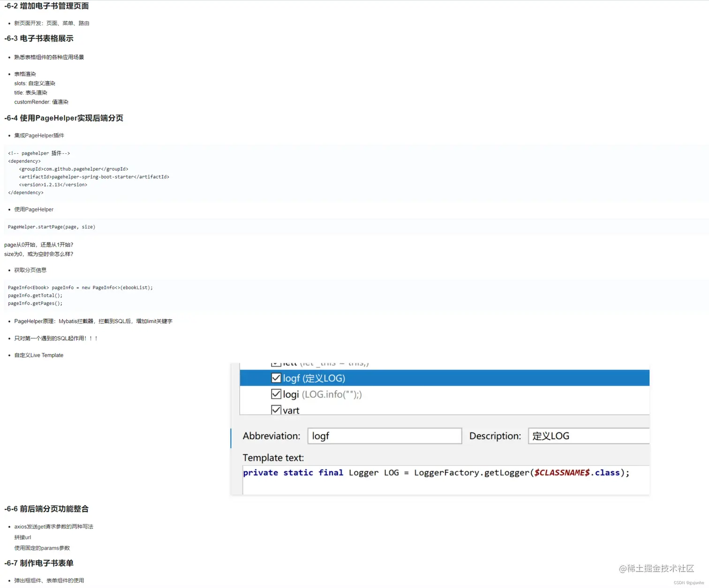Viewport: 709px width, 588px height.
Task: Click the $CLASSNAME$ variable in template text
Action: pos(562,473)
